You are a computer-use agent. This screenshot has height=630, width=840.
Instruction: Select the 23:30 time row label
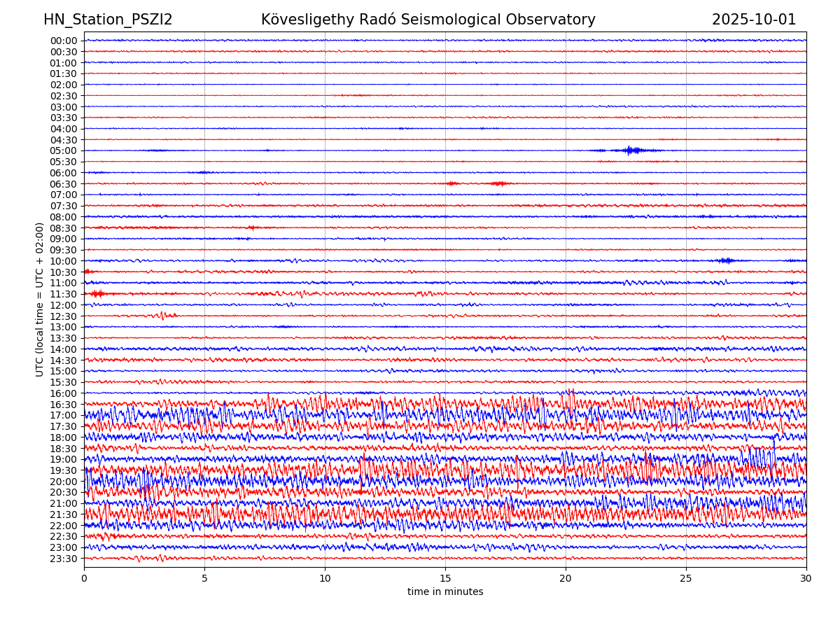[x=63, y=558]
